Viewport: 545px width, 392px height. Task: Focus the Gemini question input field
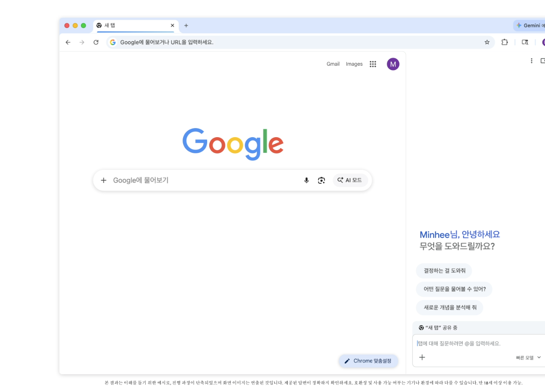pos(480,344)
